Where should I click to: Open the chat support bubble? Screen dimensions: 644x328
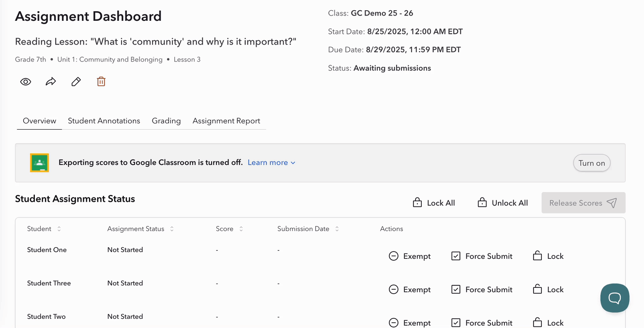[615, 298]
